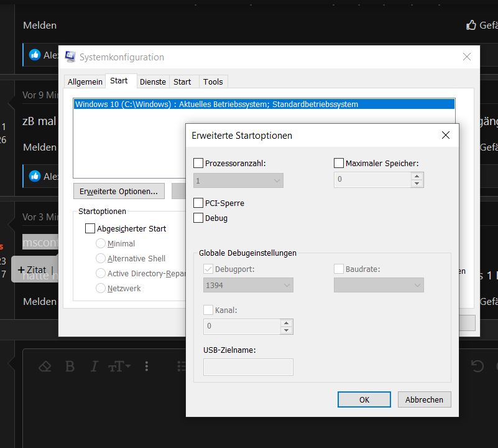Open the Prozessoranzahl dropdown showing 1

[x=238, y=180]
